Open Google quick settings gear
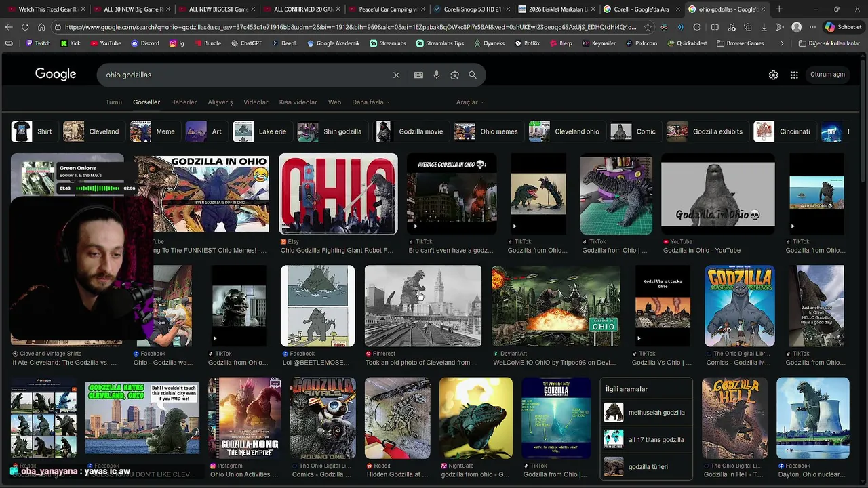The image size is (868, 488). [x=773, y=75]
